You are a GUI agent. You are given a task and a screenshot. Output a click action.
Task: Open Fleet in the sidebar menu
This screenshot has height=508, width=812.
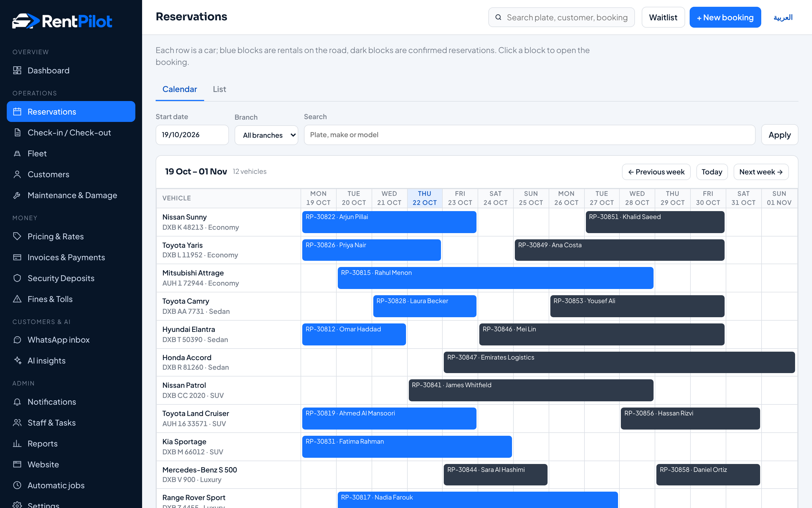(71, 153)
